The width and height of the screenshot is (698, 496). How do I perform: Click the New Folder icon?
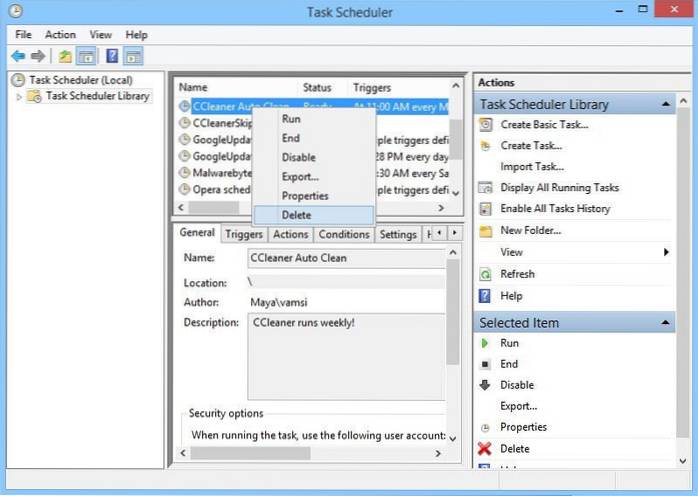tap(486, 231)
